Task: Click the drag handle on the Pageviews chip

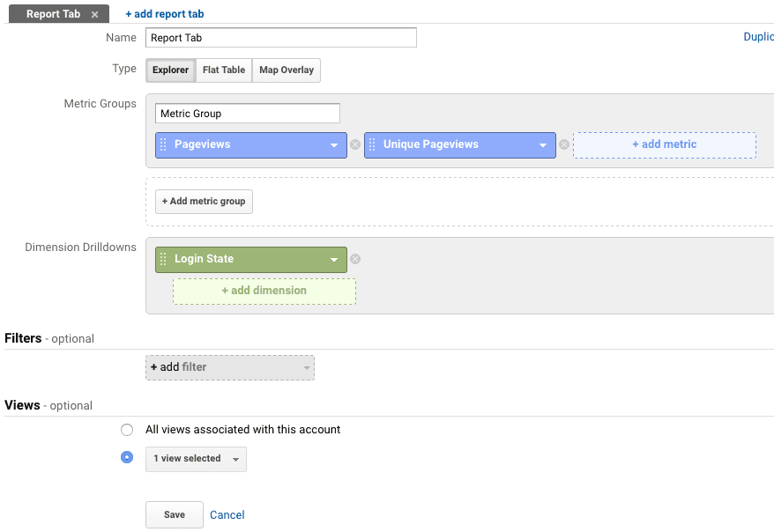Action: [x=165, y=144]
